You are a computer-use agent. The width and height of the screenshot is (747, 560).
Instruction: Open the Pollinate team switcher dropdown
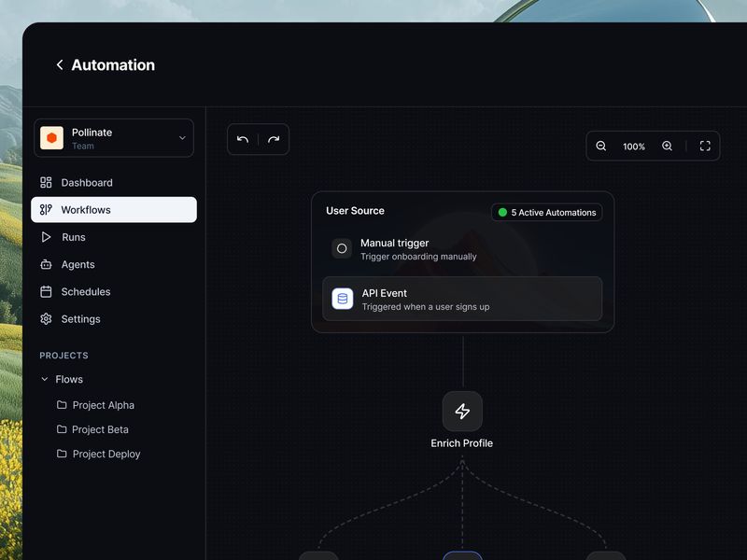pos(114,137)
